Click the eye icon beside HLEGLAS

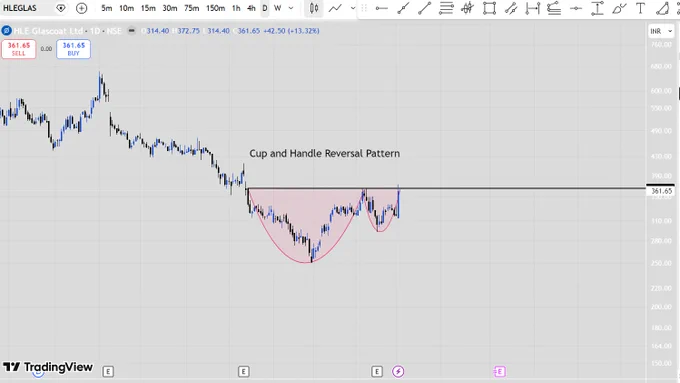pos(61,8)
